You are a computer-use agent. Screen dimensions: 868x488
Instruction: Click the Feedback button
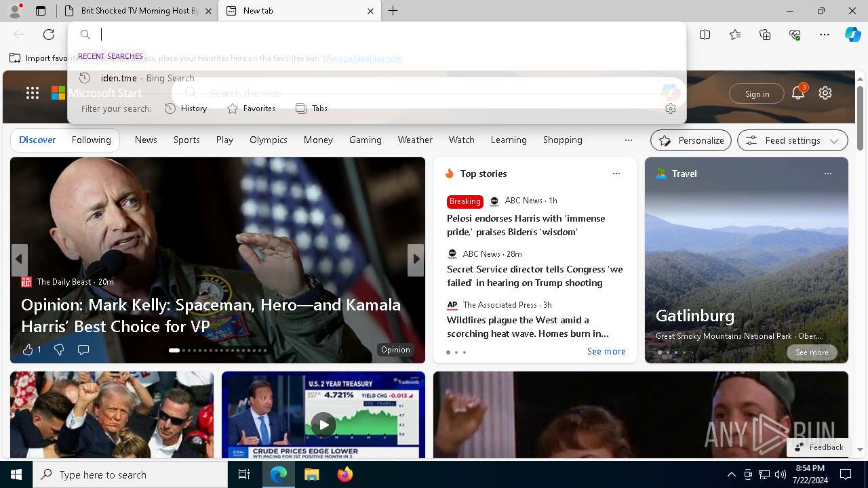[818, 447]
